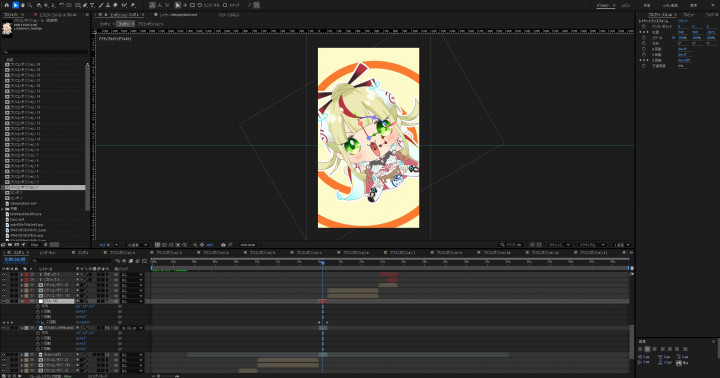Click center-align icon in paragraph panel

(647, 349)
